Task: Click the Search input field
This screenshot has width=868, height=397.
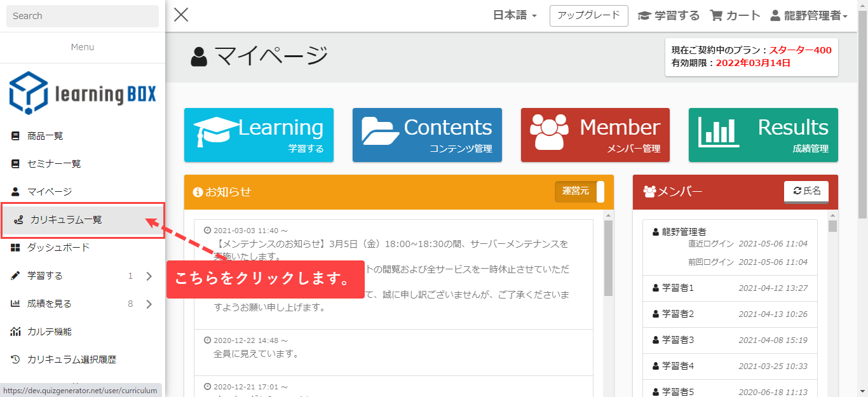Action: tap(83, 16)
